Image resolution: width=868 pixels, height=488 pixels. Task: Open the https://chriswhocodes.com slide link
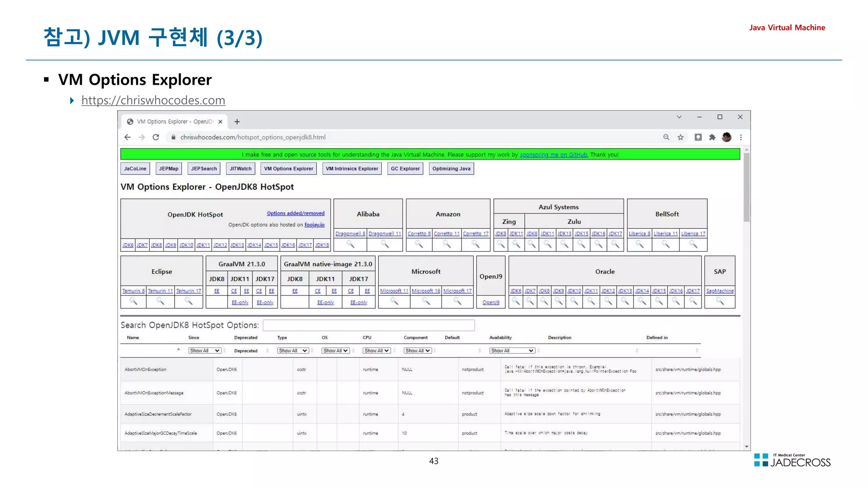pos(153,100)
